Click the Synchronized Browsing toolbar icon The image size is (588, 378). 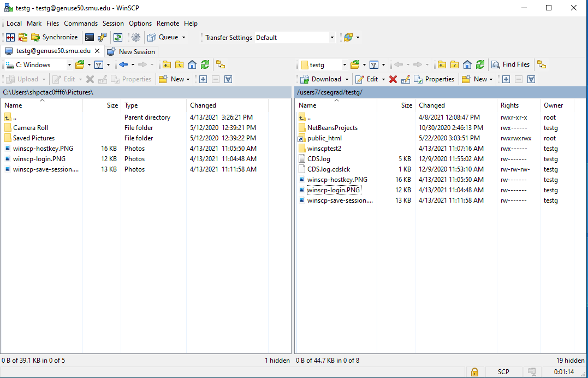[x=23, y=37]
